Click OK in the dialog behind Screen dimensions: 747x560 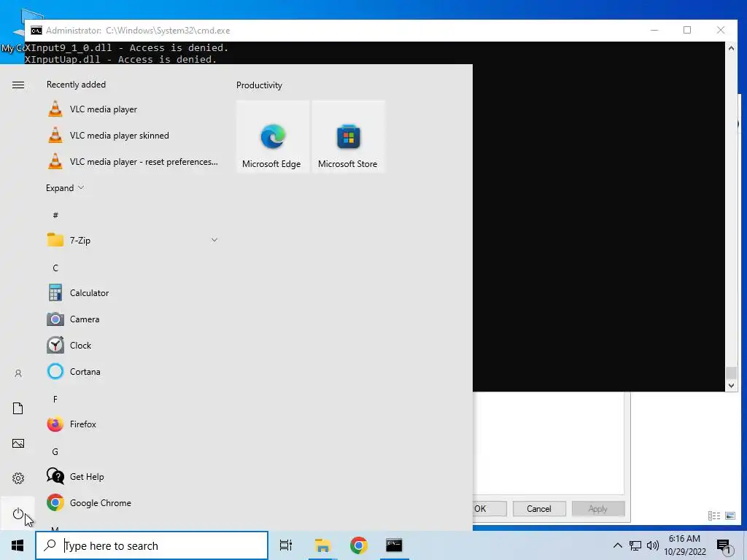point(489,508)
